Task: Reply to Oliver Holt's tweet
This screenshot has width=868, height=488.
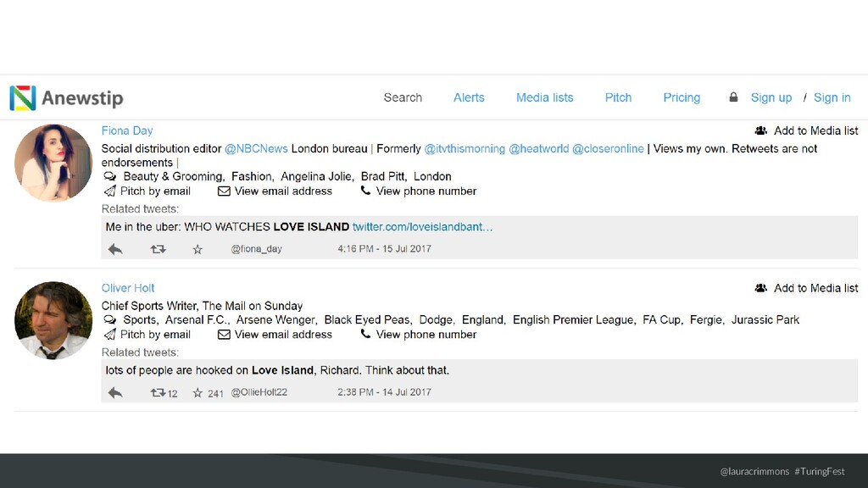Action: tap(115, 393)
